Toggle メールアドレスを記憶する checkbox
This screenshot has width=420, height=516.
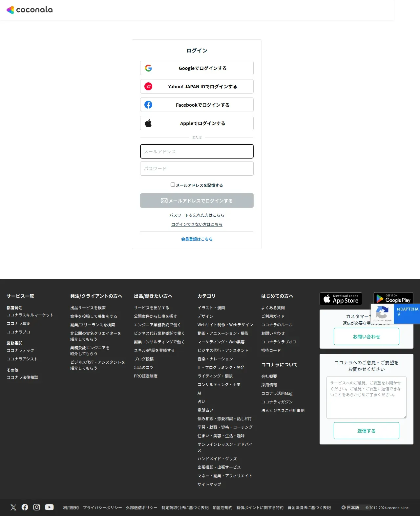[x=173, y=185]
